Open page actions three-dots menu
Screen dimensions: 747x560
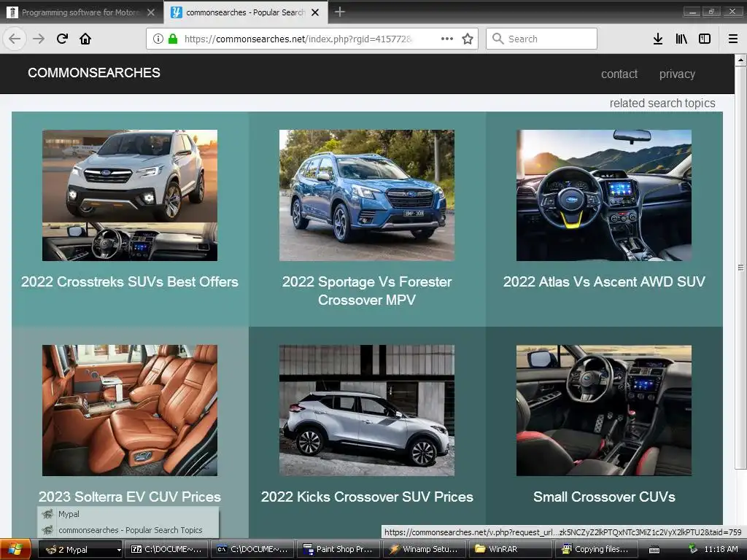pyautogui.click(x=447, y=39)
